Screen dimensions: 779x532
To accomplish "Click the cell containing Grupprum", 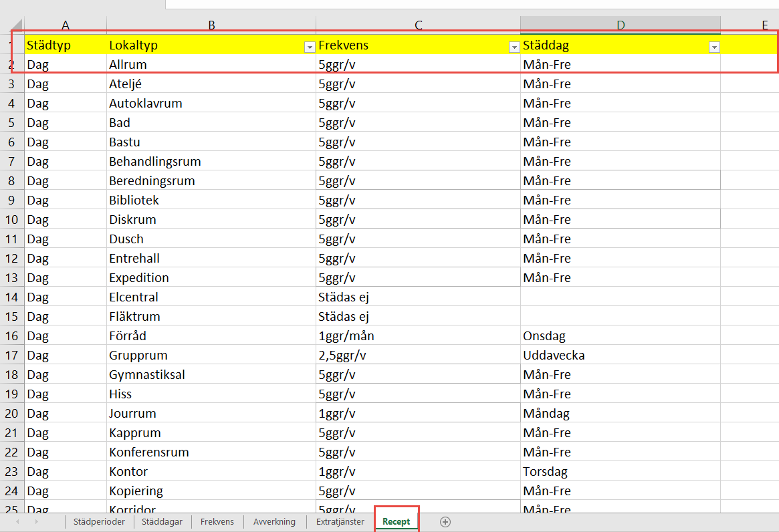I will click(x=211, y=355).
